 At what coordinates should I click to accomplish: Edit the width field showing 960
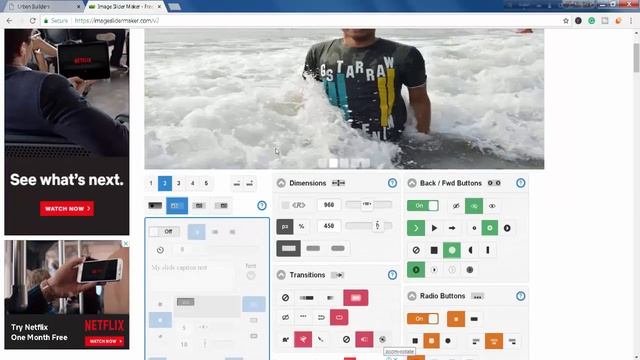[x=329, y=205]
